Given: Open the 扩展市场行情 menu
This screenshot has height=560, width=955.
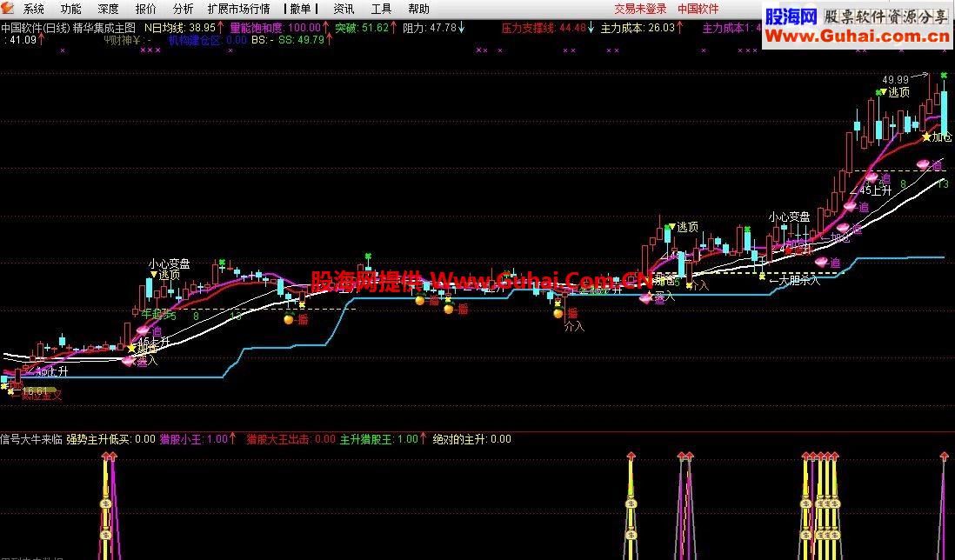Looking at the screenshot, I should (x=238, y=9).
